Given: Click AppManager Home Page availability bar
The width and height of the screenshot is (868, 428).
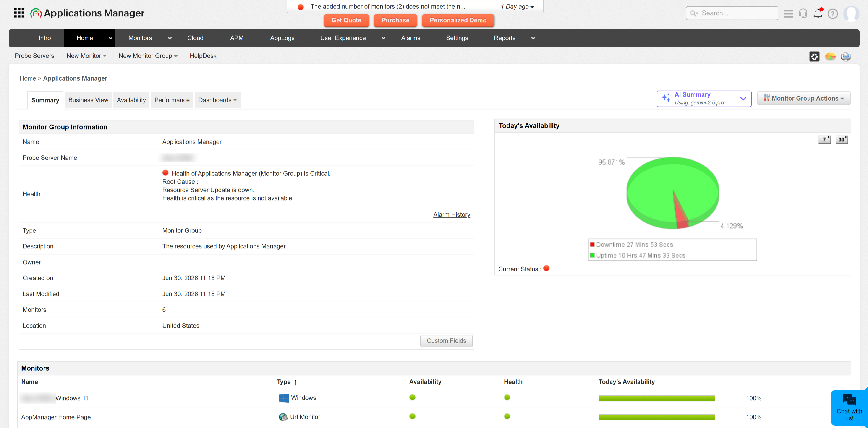Looking at the screenshot, I should pos(656,417).
